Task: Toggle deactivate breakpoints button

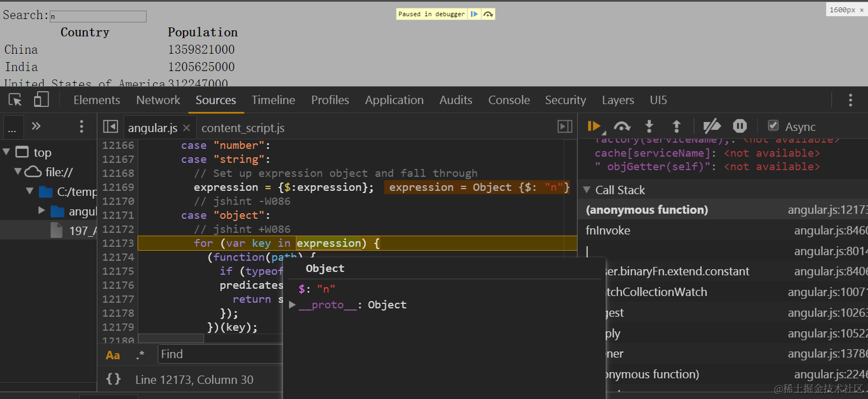Action: [x=711, y=126]
